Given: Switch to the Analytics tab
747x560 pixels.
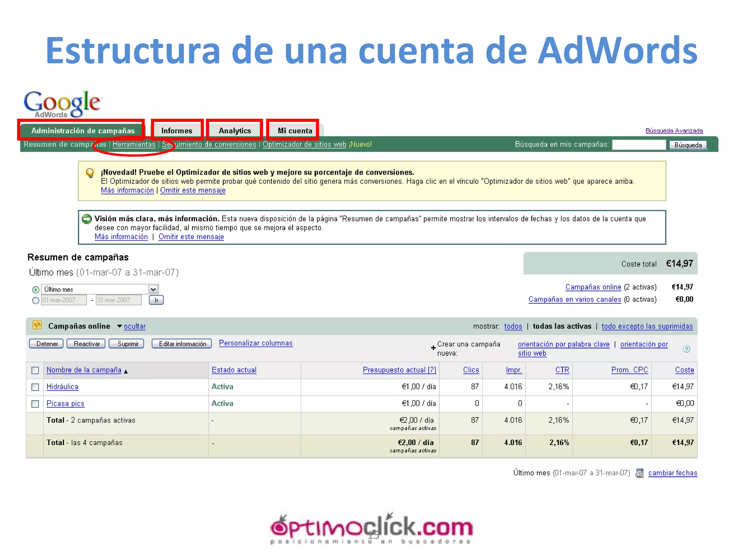Looking at the screenshot, I should (x=235, y=131).
